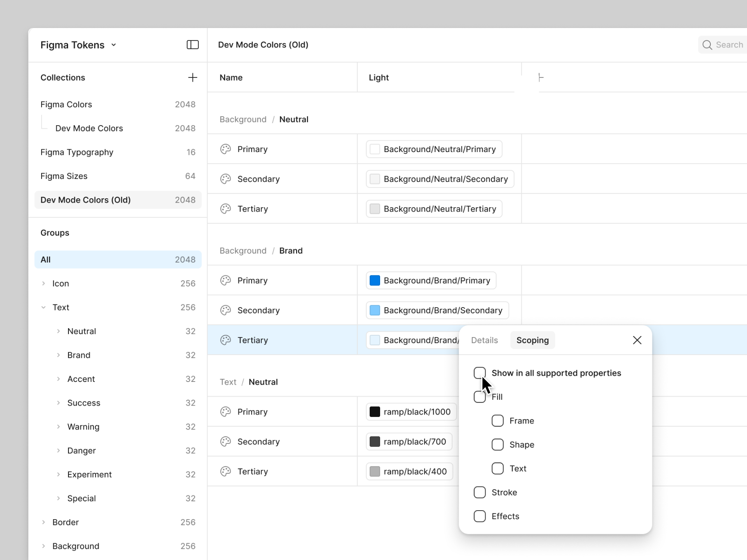Tick the Stroke checkbox
The height and width of the screenshot is (560, 747).
(479, 492)
